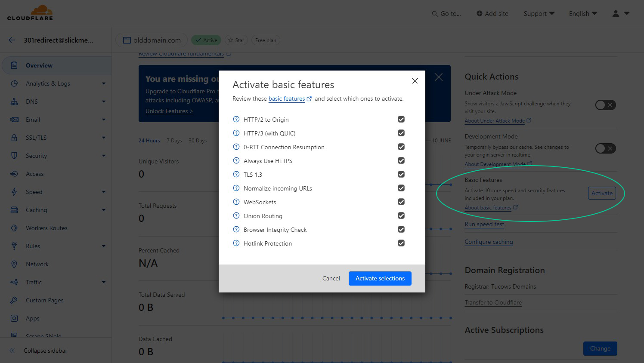Open the user account profile icon
The width and height of the screenshot is (644, 363).
(x=616, y=14)
